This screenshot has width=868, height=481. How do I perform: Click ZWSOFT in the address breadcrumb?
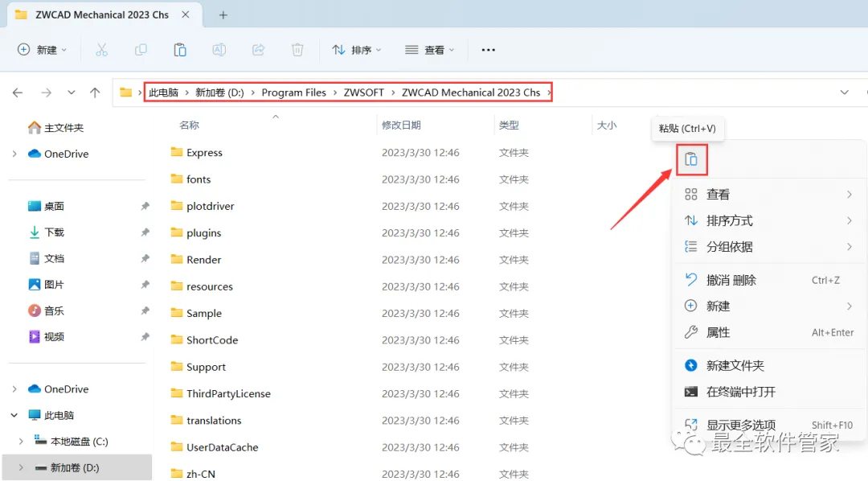[x=364, y=92]
